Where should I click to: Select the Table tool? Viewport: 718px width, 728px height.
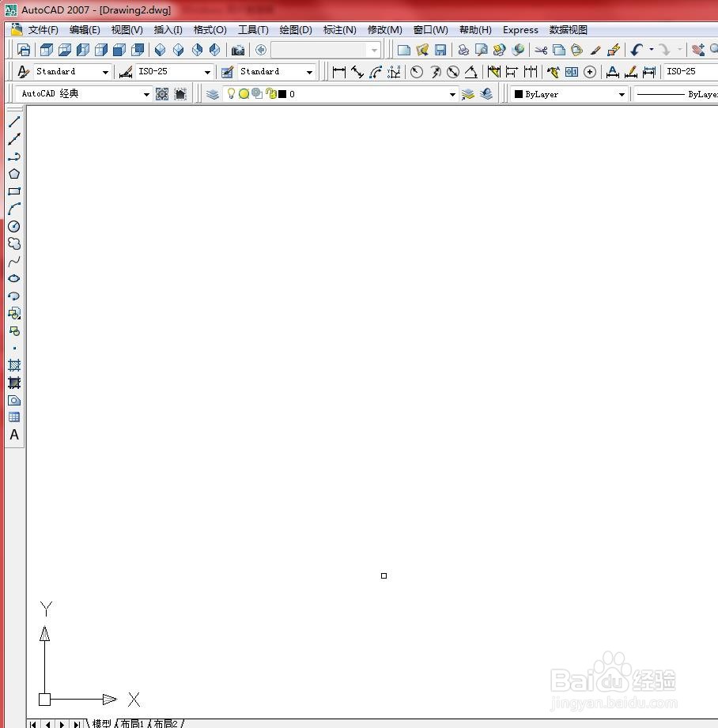pyautogui.click(x=14, y=417)
